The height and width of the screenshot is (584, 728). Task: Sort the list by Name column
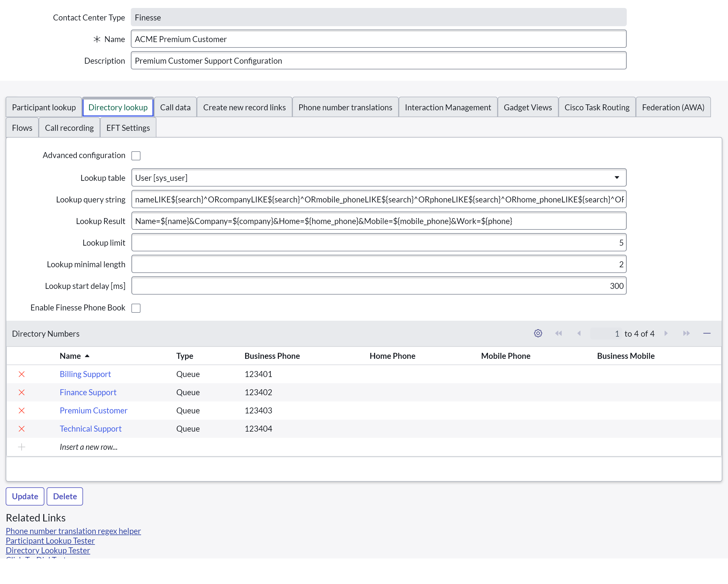(x=70, y=356)
